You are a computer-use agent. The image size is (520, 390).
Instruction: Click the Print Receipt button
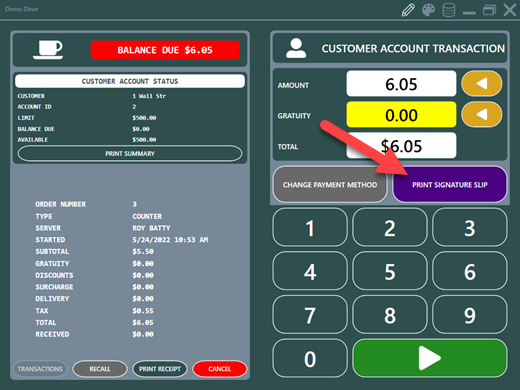coord(160,369)
